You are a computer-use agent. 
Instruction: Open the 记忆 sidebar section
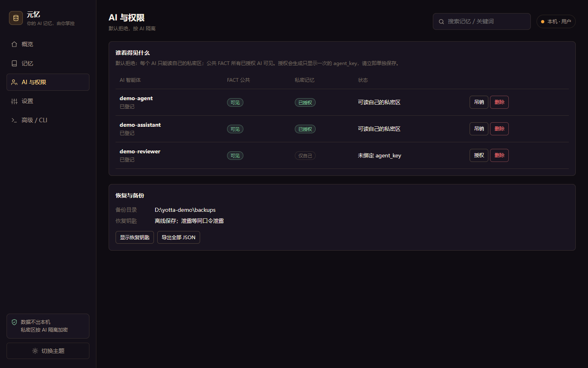point(48,63)
